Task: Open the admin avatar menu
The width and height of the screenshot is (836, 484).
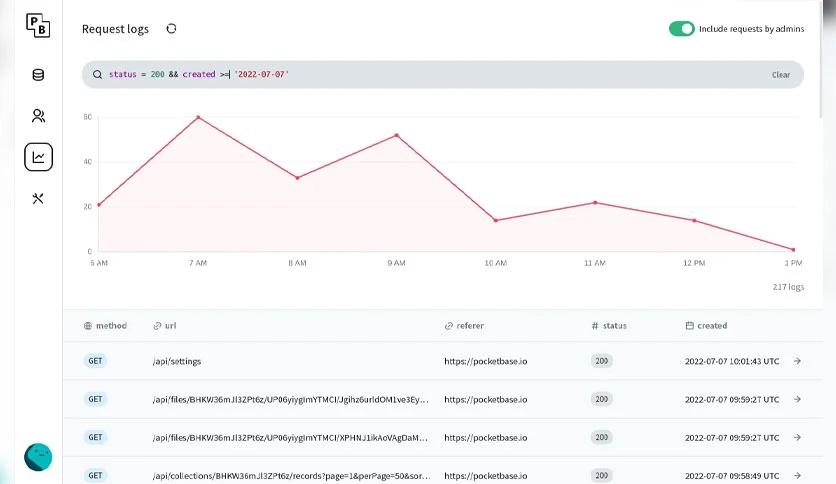Action: [x=38, y=457]
